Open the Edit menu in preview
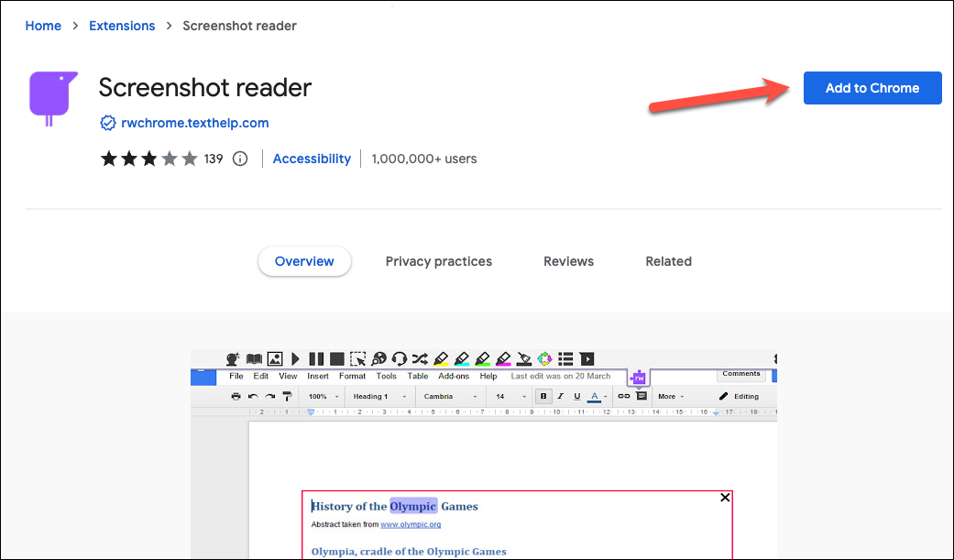Image resolution: width=954 pixels, height=560 pixels. click(x=261, y=376)
